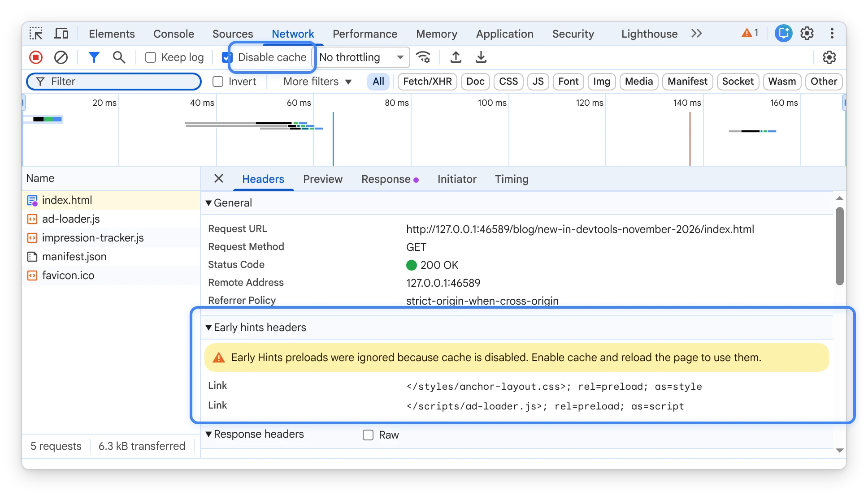Image resolution: width=868 pixels, height=491 pixels.
Task: Import HAR file upload icon
Action: [456, 57]
